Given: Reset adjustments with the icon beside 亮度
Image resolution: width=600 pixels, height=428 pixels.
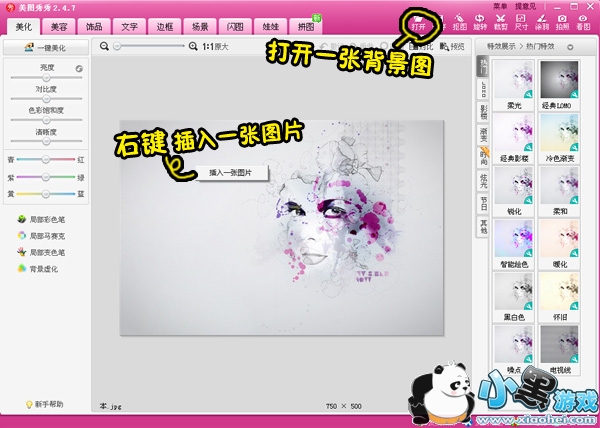Looking at the screenshot, I should pos(79,68).
